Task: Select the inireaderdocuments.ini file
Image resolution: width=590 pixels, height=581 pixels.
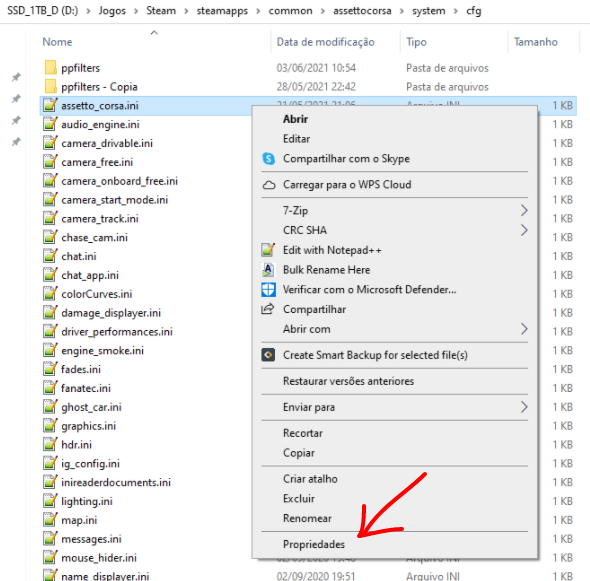Action: (116, 482)
